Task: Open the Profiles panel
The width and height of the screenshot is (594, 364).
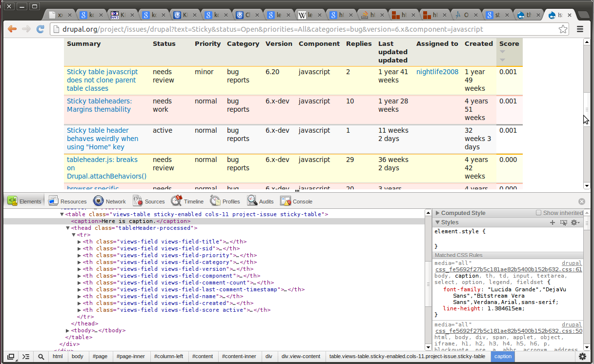Action: (x=225, y=201)
